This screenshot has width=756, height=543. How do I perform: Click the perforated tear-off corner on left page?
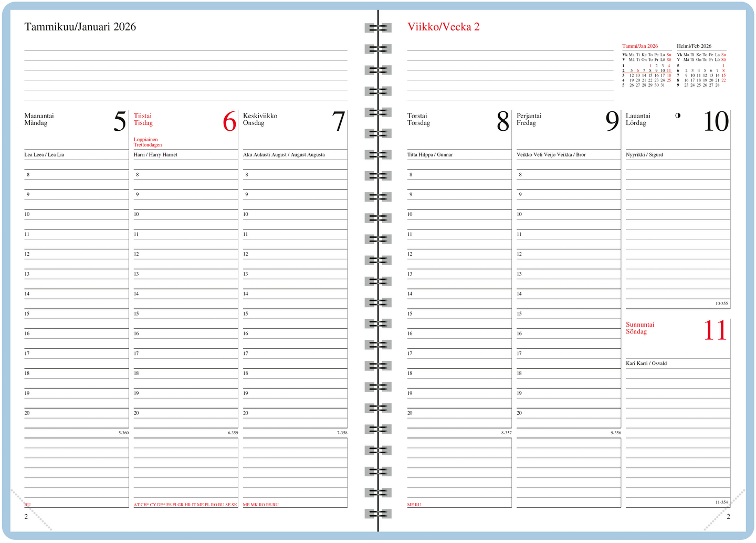click(30, 509)
